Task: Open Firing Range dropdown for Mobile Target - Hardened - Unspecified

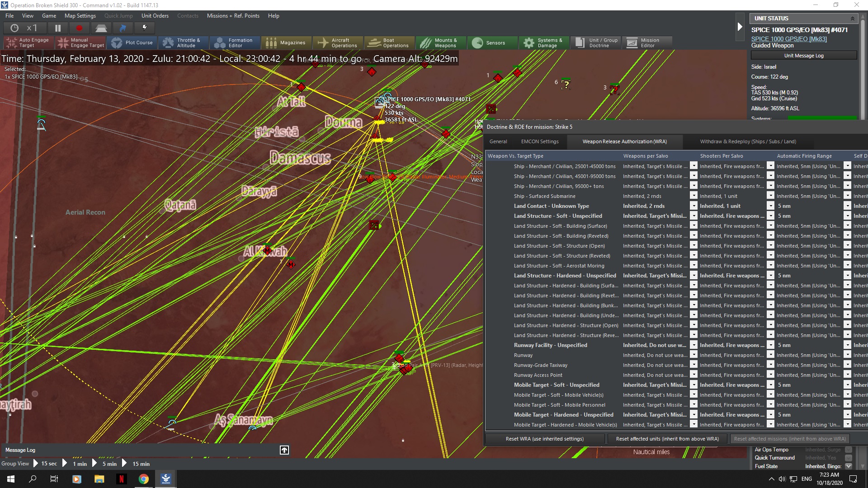Action: [847, 414]
